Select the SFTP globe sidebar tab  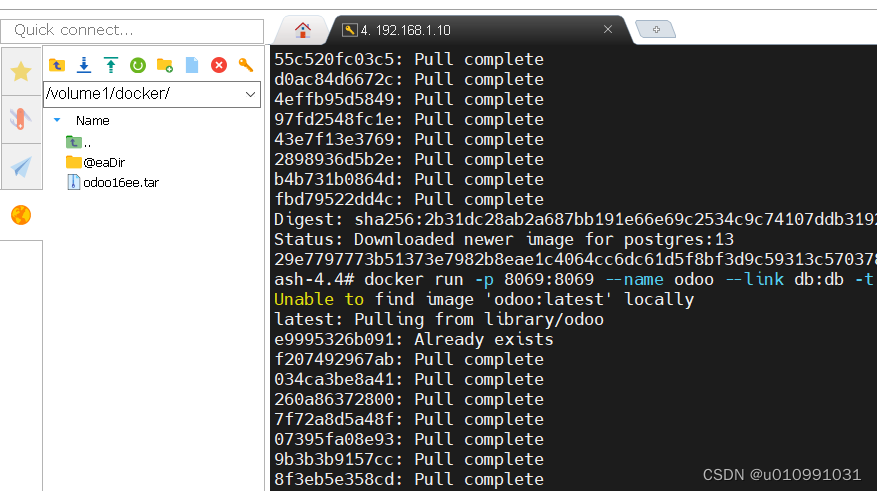point(21,215)
